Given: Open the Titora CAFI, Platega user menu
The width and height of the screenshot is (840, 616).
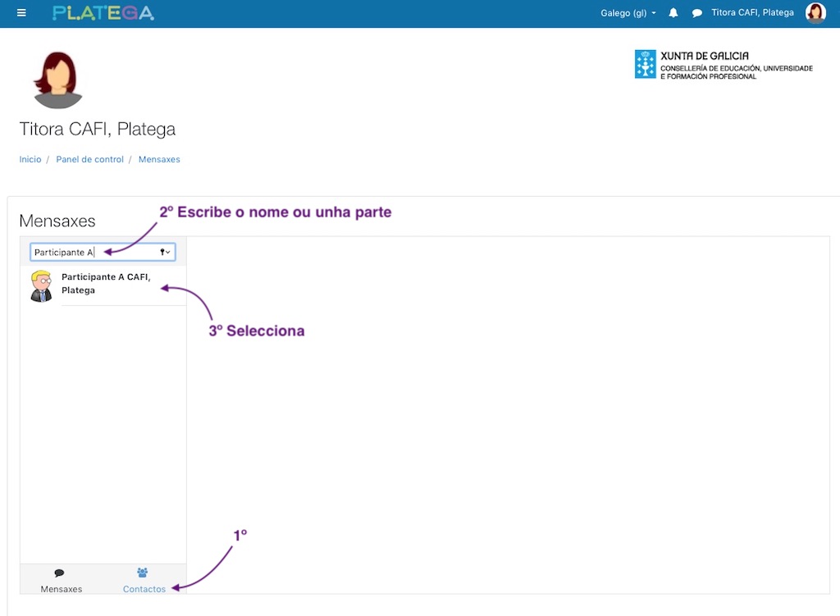Looking at the screenshot, I should pos(752,13).
